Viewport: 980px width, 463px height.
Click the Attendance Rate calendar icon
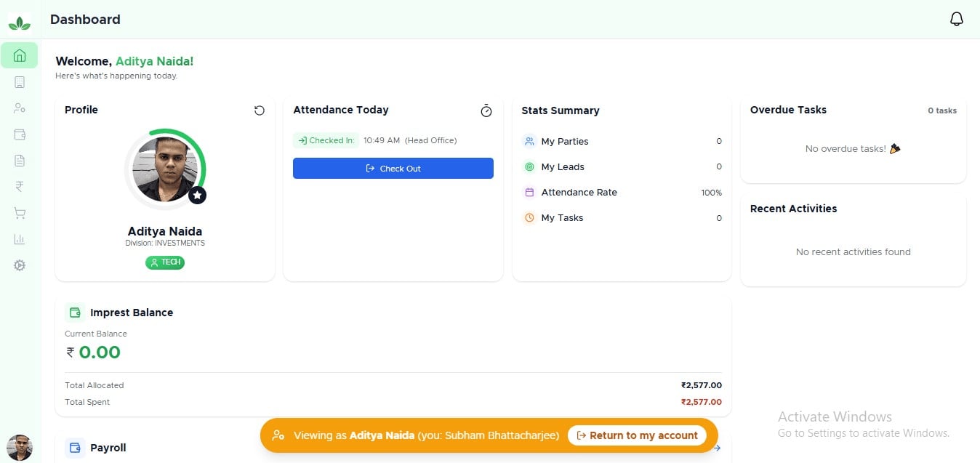click(x=529, y=192)
